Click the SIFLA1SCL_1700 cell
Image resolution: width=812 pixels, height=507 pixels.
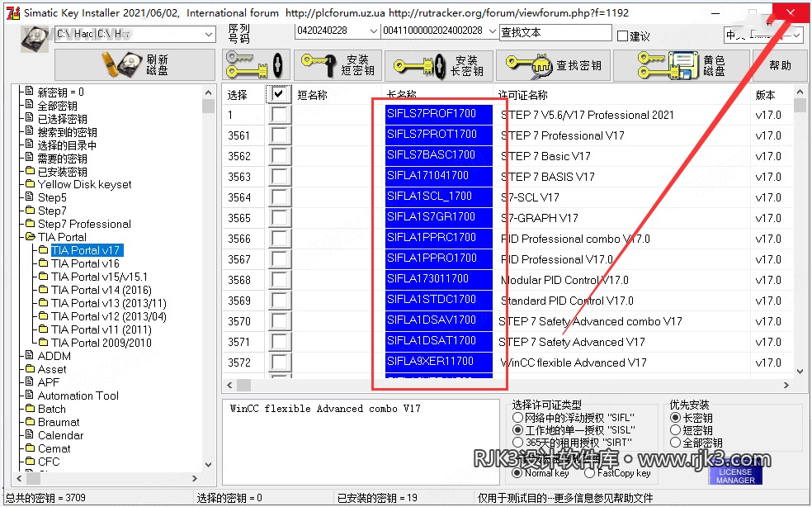coord(439,196)
